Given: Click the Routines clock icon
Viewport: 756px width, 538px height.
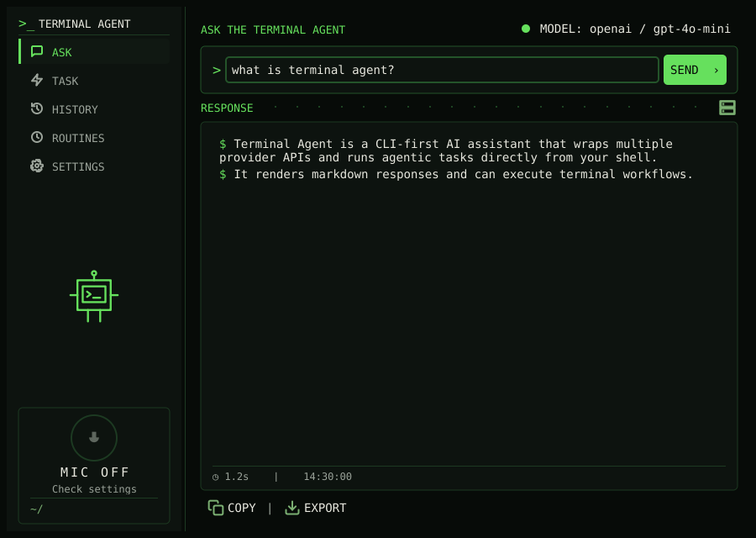Looking at the screenshot, I should click(x=37, y=138).
